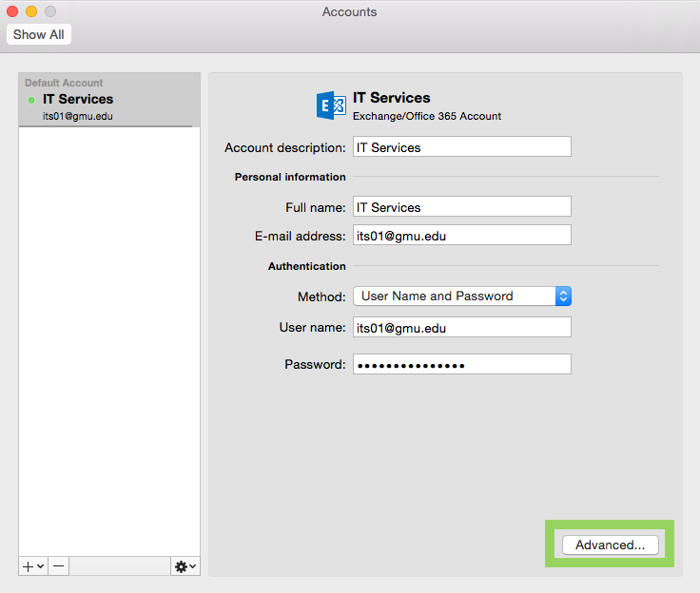Click the grayed-out zoom window button
The height and width of the screenshot is (593, 700).
[x=50, y=11]
